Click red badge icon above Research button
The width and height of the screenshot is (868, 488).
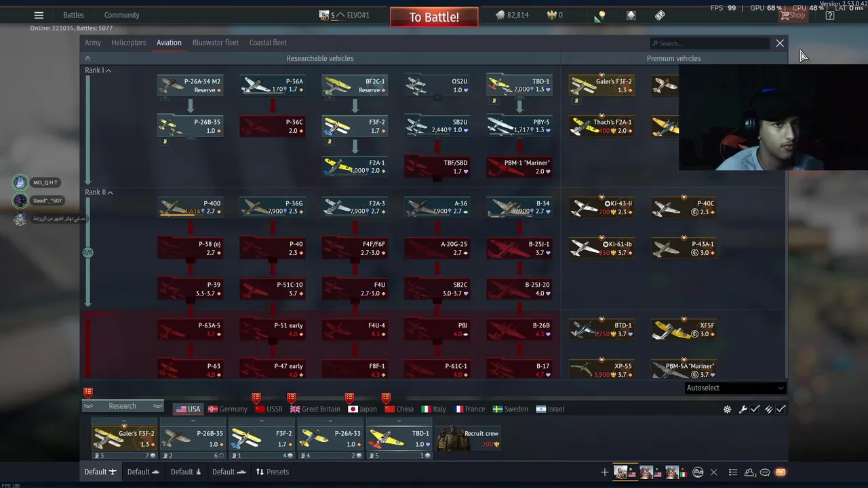pyautogui.click(x=87, y=392)
